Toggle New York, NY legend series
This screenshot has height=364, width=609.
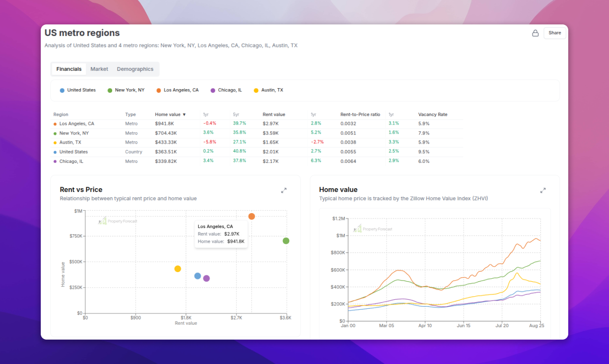point(126,90)
